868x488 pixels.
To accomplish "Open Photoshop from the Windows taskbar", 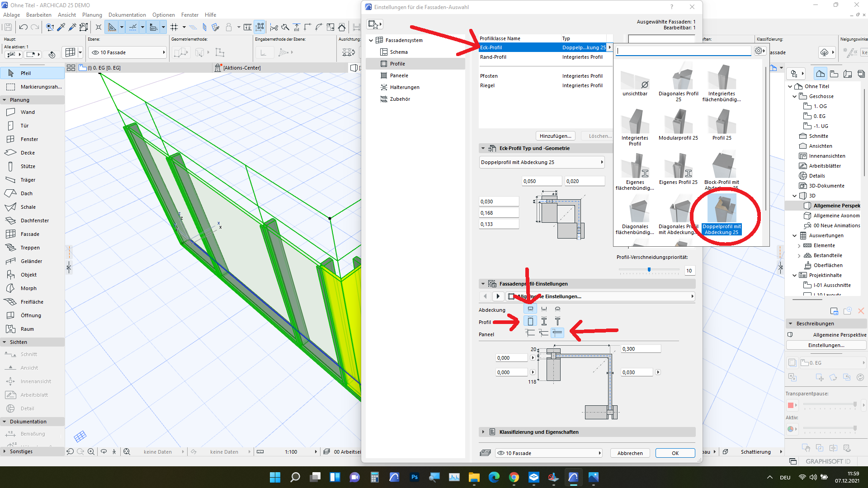I will (414, 477).
